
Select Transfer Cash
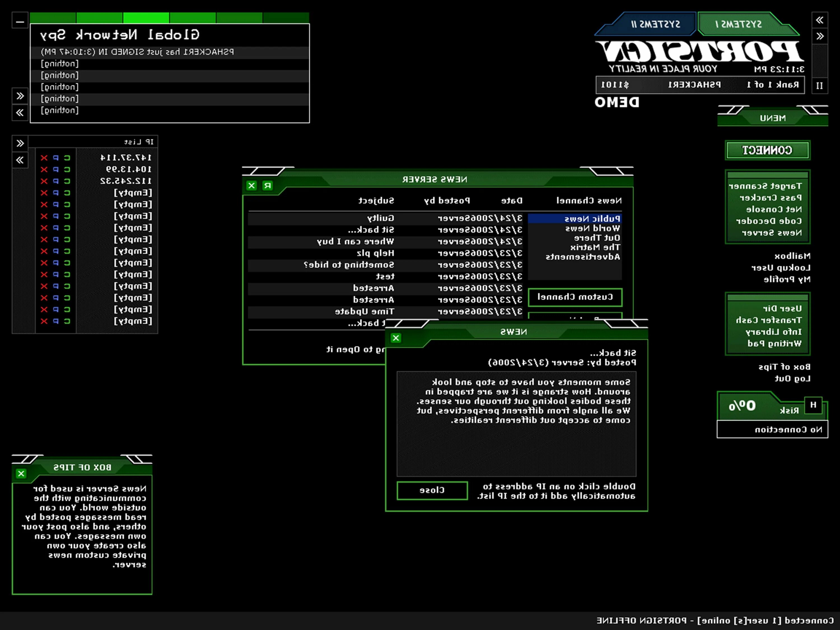pos(769,320)
